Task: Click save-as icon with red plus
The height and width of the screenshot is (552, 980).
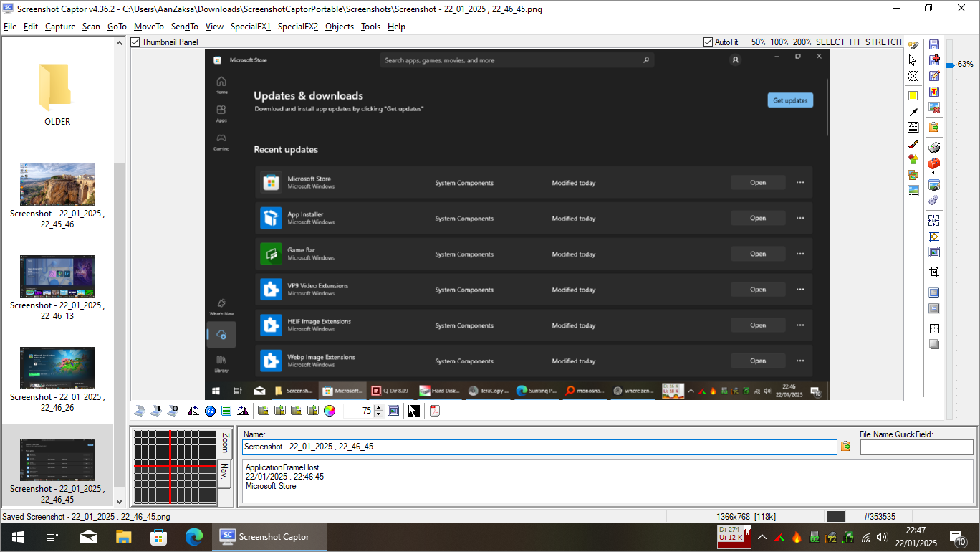Action: (x=933, y=60)
